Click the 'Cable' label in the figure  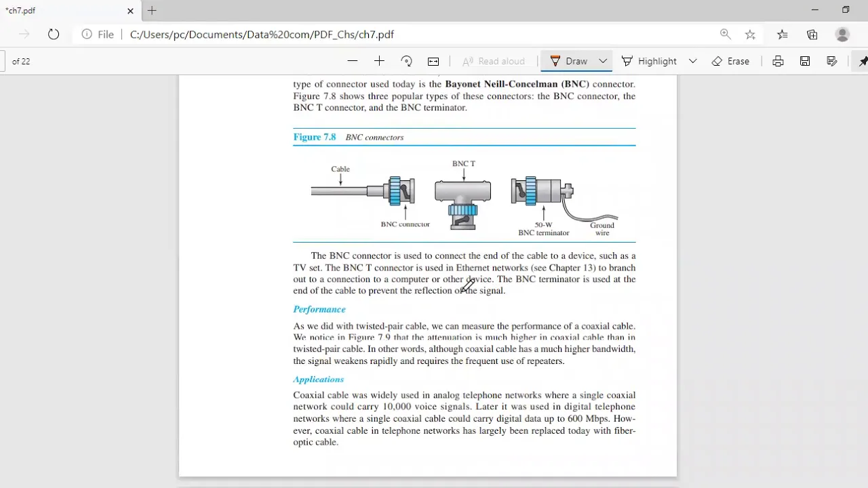pyautogui.click(x=340, y=169)
